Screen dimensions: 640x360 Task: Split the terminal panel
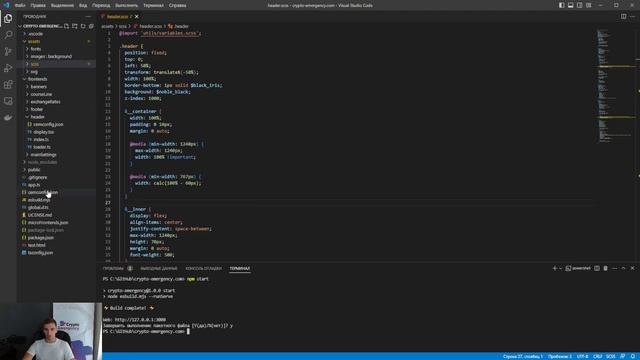(597, 268)
